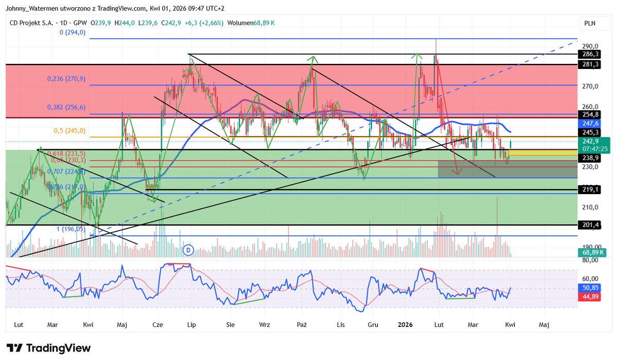Screen dimensions: 618x364
Task: Click the header close value C242,9
Action: coord(172,23)
